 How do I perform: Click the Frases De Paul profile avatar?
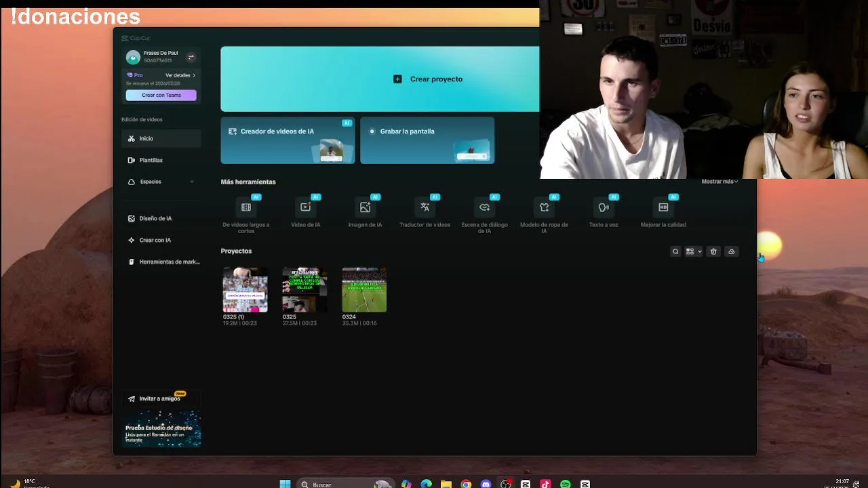pos(133,58)
